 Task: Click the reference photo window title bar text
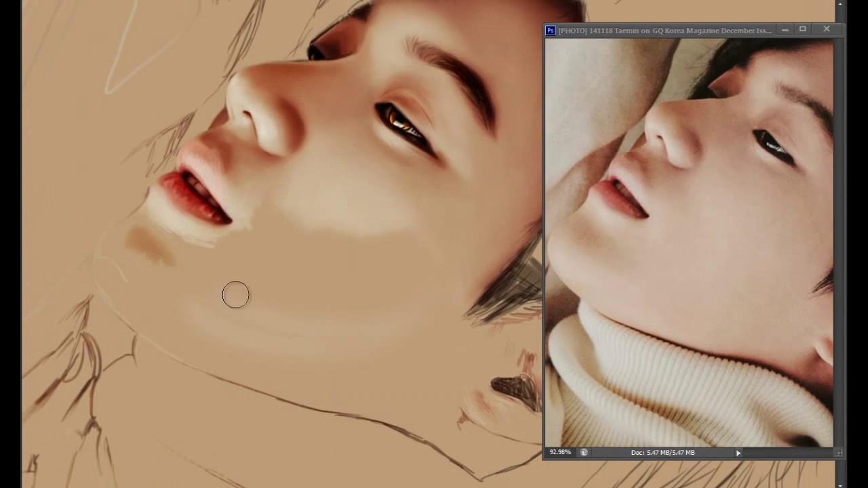tap(665, 30)
